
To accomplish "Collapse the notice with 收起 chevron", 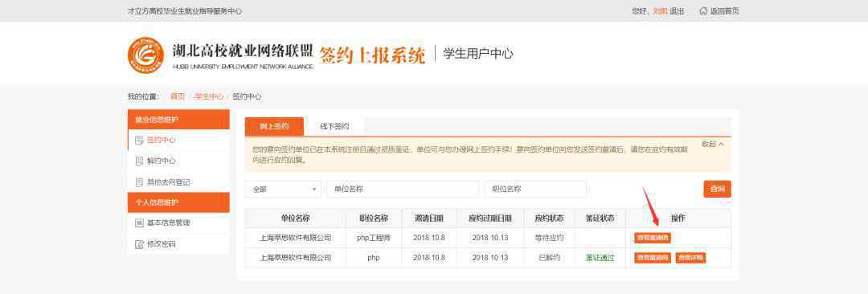I will click(712, 144).
